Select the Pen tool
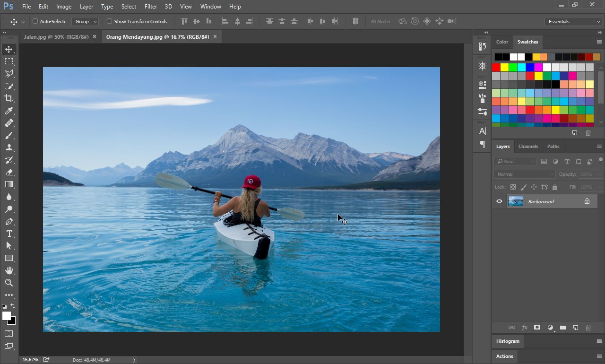This screenshot has height=364, width=605. [x=9, y=221]
